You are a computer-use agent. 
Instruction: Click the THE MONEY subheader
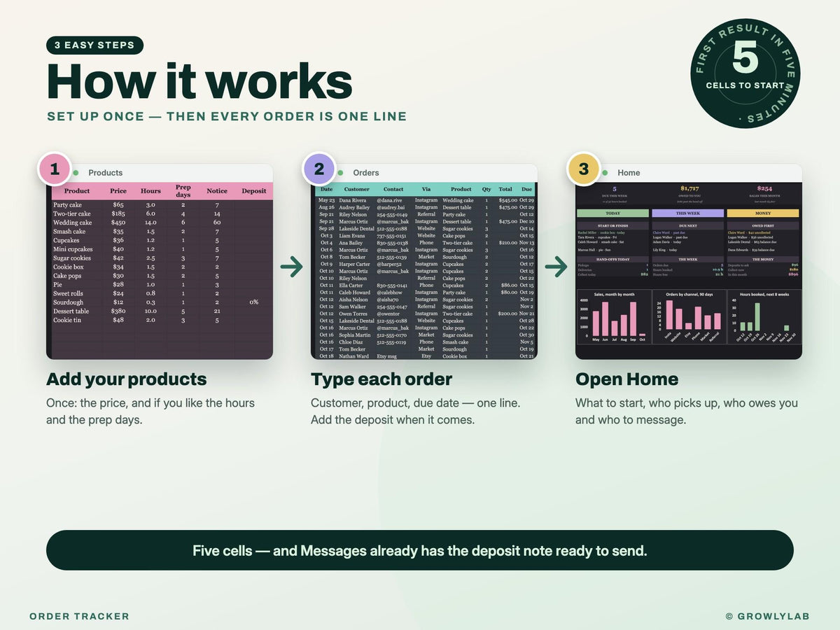click(763, 259)
